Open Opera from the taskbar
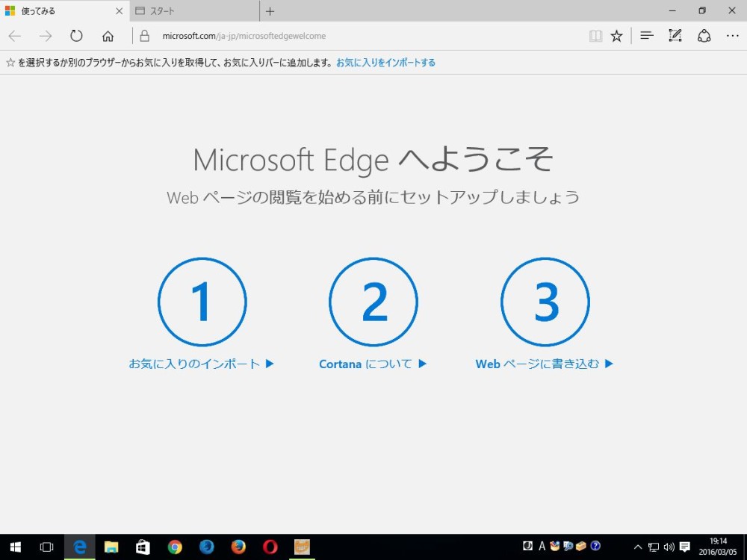 tap(270, 547)
